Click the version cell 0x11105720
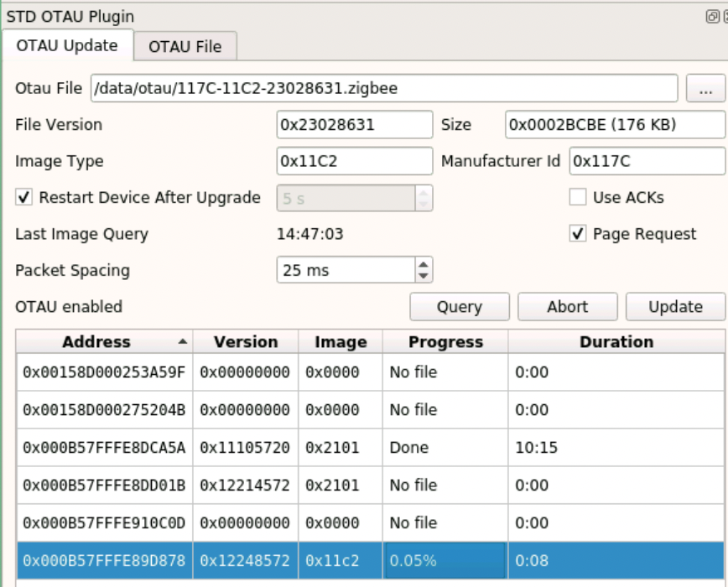The width and height of the screenshot is (728, 587). 245,447
